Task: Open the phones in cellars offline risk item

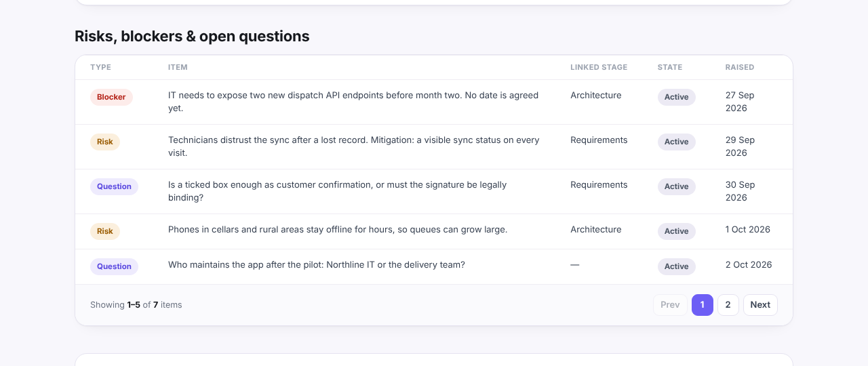Action: pos(338,230)
